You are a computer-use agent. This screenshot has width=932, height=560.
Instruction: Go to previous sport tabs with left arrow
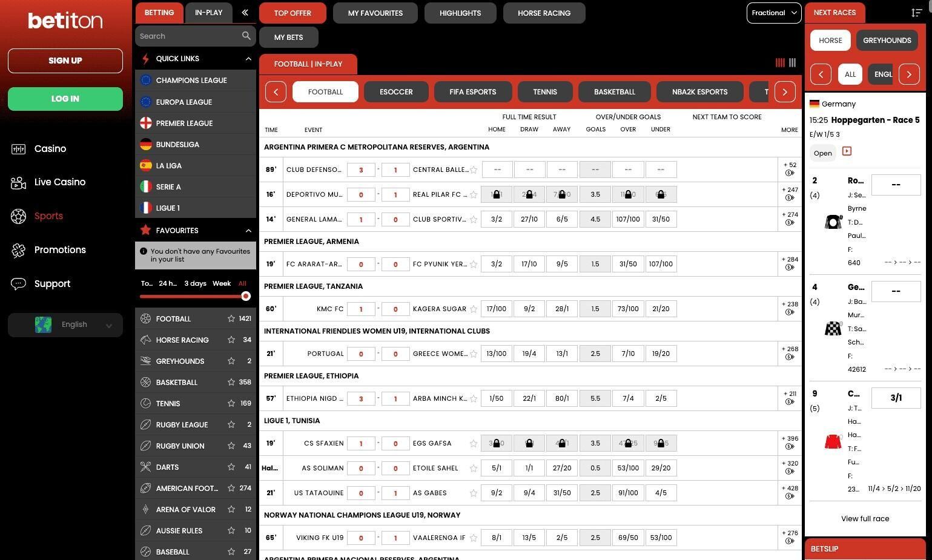[276, 92]
